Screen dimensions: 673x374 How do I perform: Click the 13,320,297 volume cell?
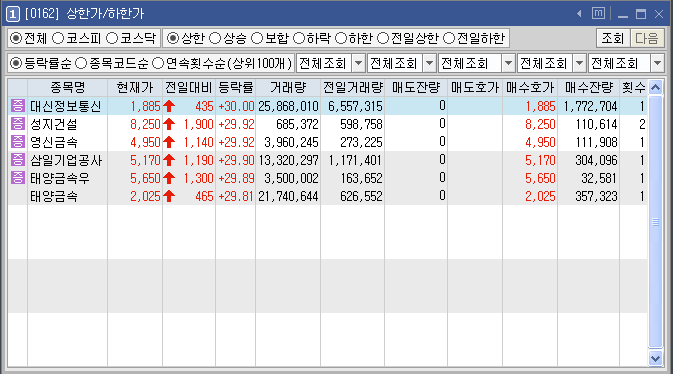point(288,160)
